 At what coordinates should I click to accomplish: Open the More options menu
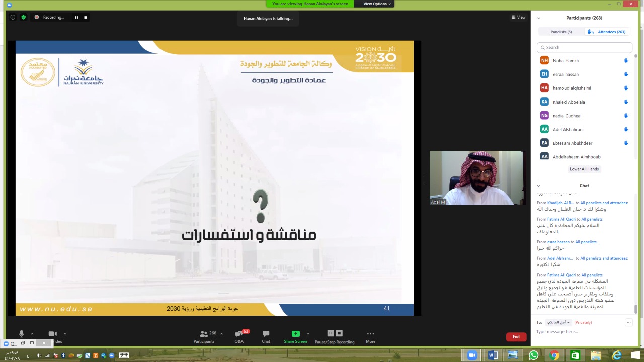pos(370,336)
